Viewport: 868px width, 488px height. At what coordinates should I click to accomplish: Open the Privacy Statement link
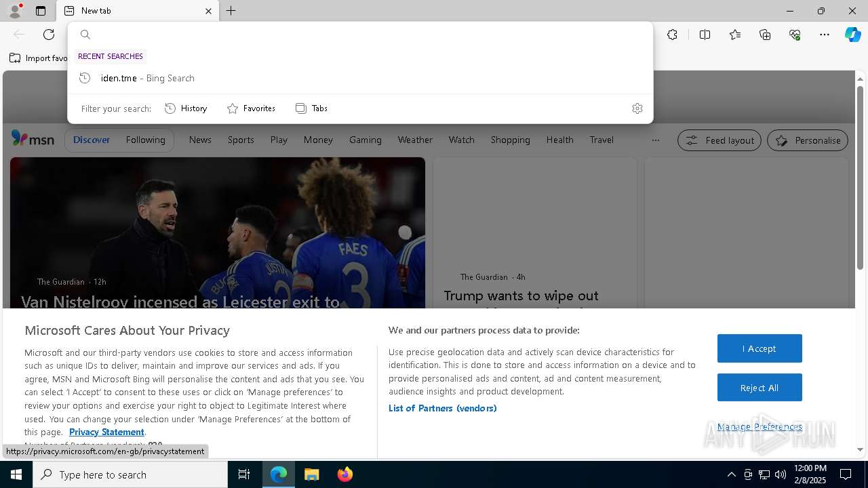(106, 432)
